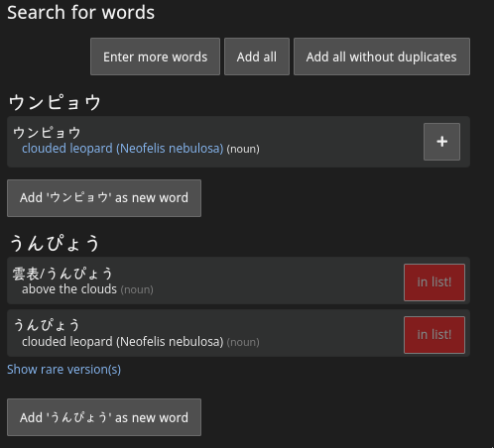494x448 pixels.
Task: Click the ウンピョウ section heading
Action: click(55, 102)
